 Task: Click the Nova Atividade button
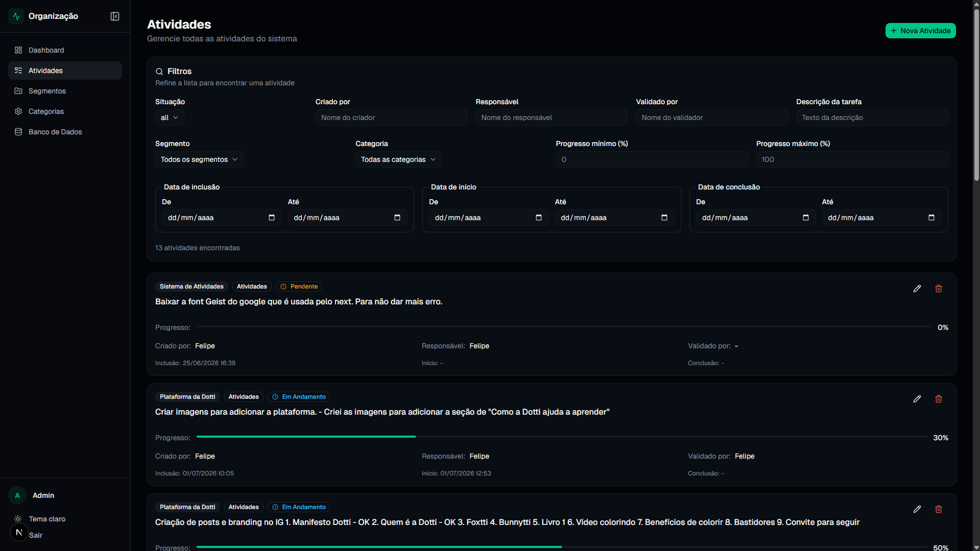pos(920,31)
